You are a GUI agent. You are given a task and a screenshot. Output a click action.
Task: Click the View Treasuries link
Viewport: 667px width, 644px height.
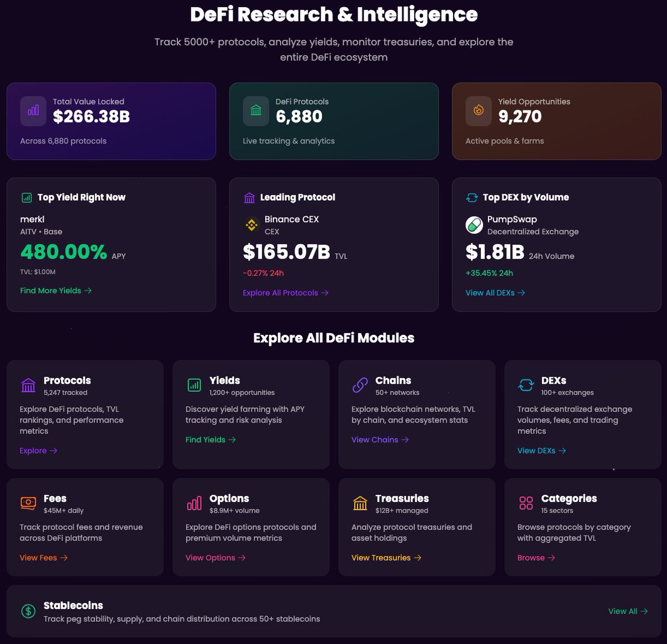386,557
